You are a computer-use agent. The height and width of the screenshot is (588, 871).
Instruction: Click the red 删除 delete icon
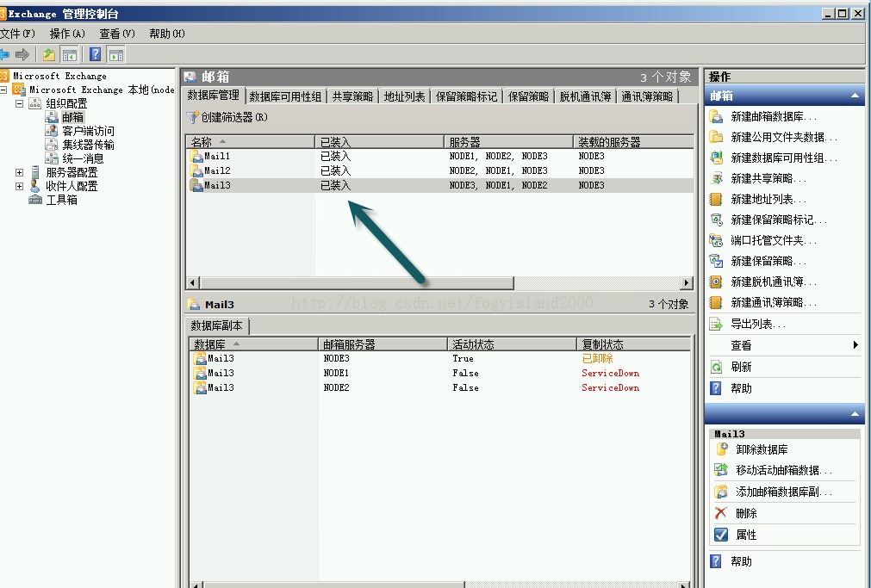[721, 513]
